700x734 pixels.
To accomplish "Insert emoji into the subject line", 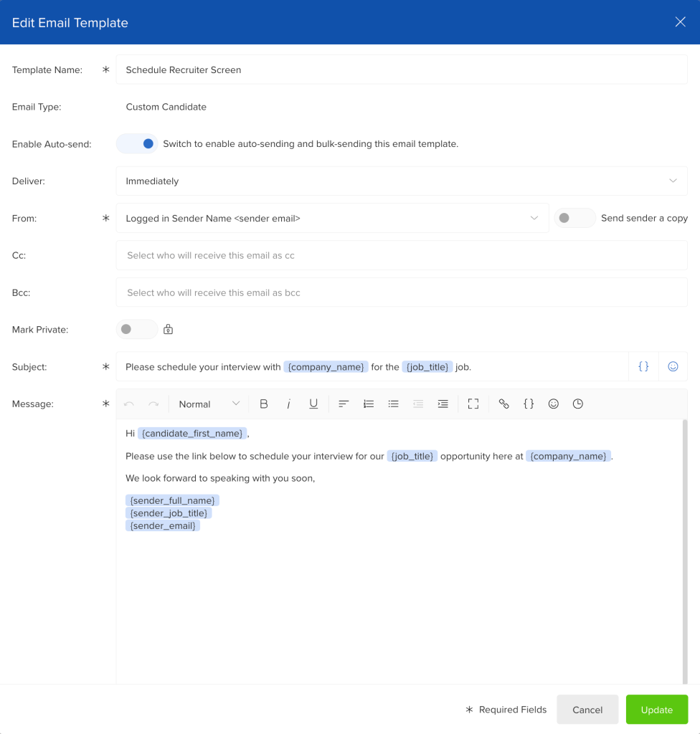I will [x=673, y=366].
